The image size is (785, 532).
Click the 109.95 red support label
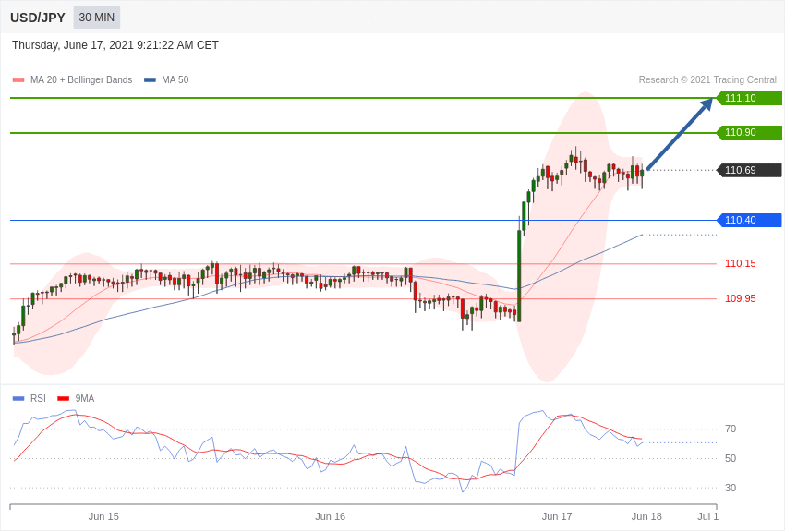(x=741, y=298)
